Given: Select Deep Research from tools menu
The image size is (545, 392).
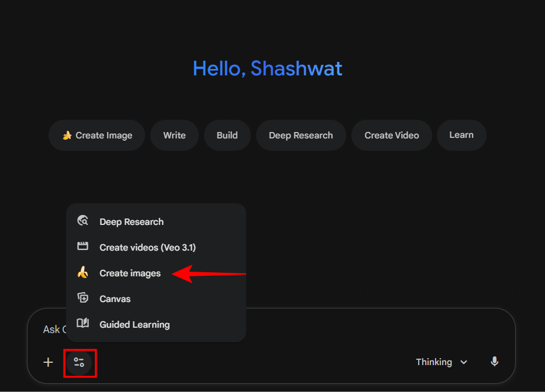Looking at the screenshot, I should click(x=132, y=222).
